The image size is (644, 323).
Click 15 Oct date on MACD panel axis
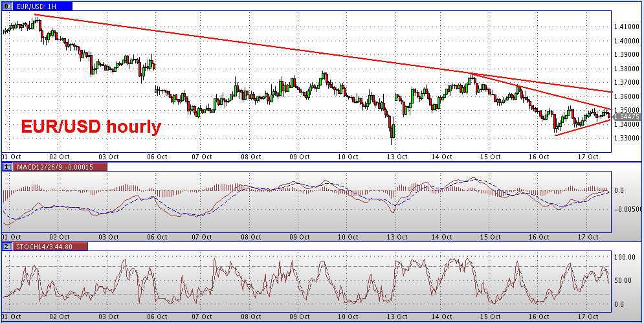[x=490, y=237]
